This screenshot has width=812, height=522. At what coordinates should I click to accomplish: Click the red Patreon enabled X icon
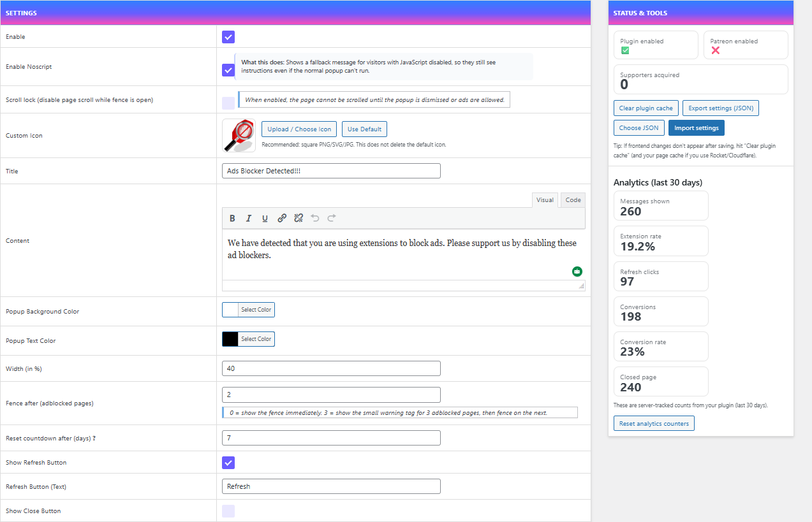pyautogui.click(x=716, y=50)
